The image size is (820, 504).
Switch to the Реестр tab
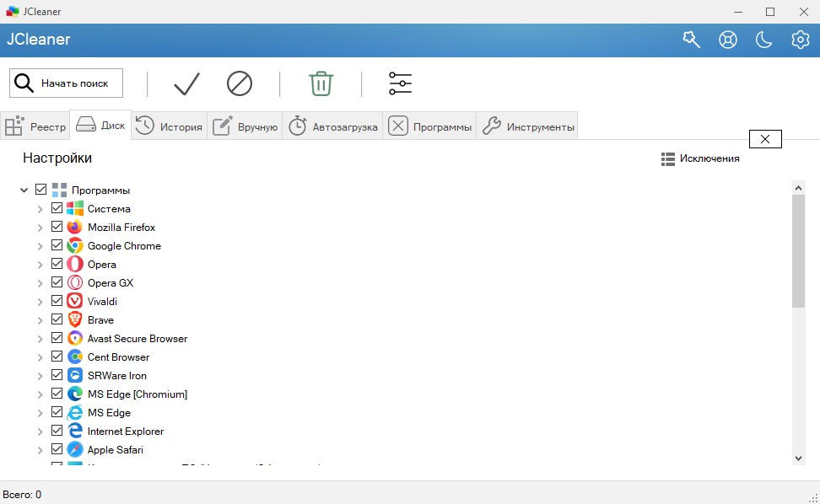pos(35,126)
